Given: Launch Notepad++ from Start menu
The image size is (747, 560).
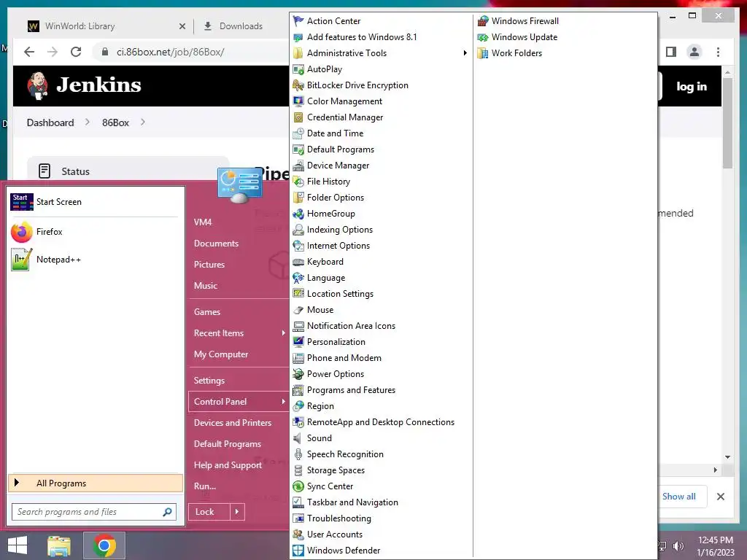Looking at the screenshot, I should (94, 260).
